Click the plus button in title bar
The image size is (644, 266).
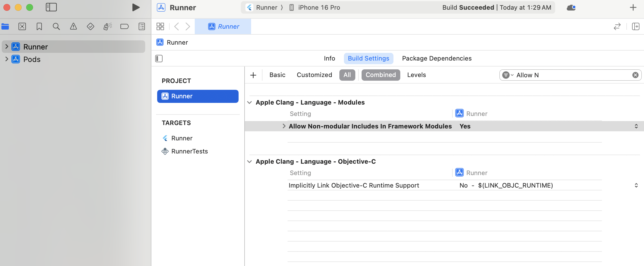point(633,7)
